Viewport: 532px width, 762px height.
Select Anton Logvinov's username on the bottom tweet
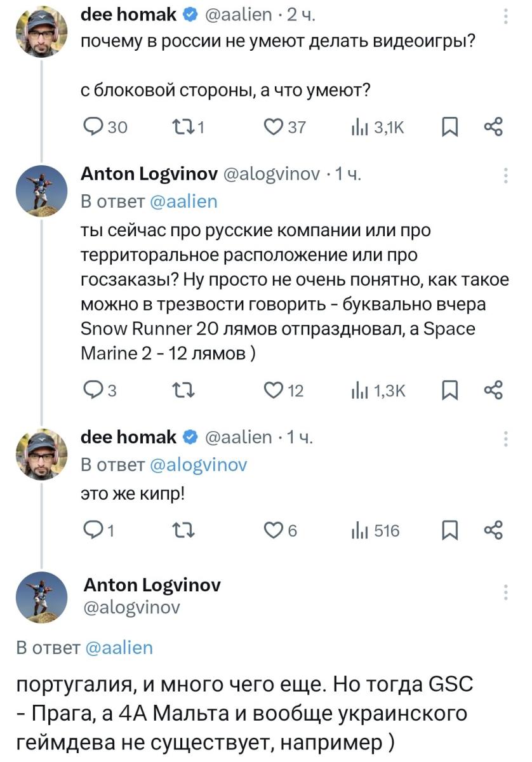point(152,586)
